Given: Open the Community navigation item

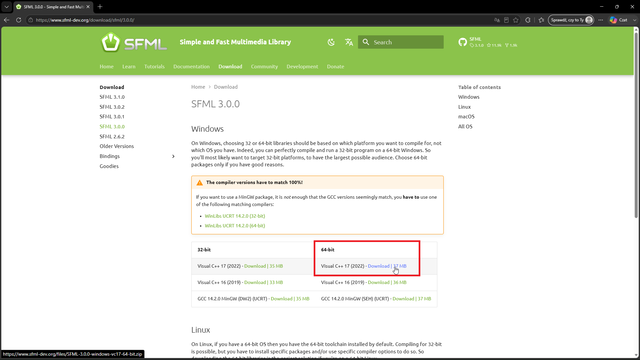Looking at the screenshot, I should 264,67.
